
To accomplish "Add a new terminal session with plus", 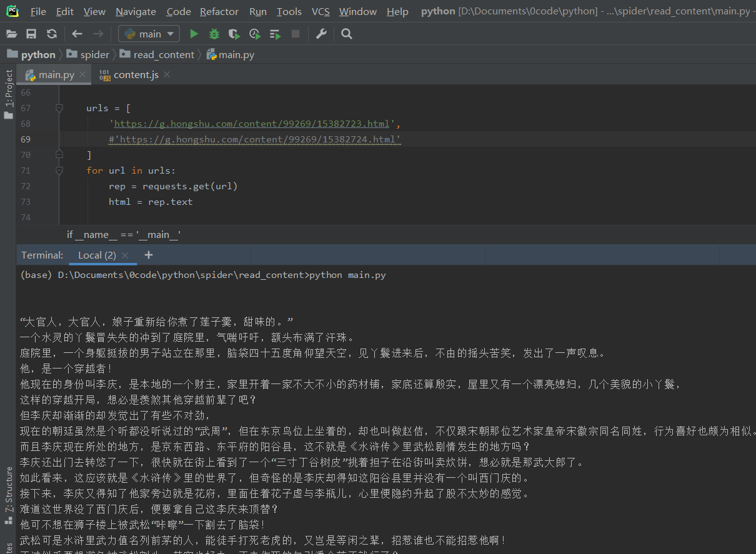I will click(x=148, y=255).
